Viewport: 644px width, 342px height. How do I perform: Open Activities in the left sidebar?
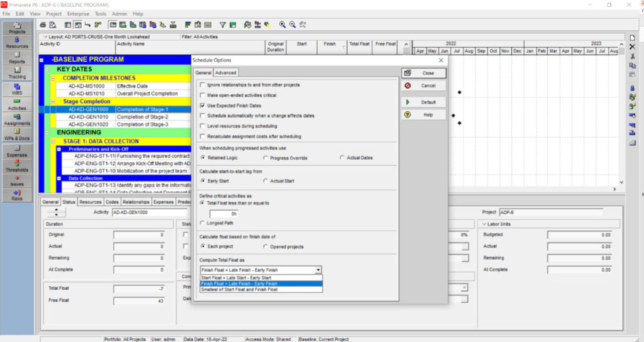[17, 104]
